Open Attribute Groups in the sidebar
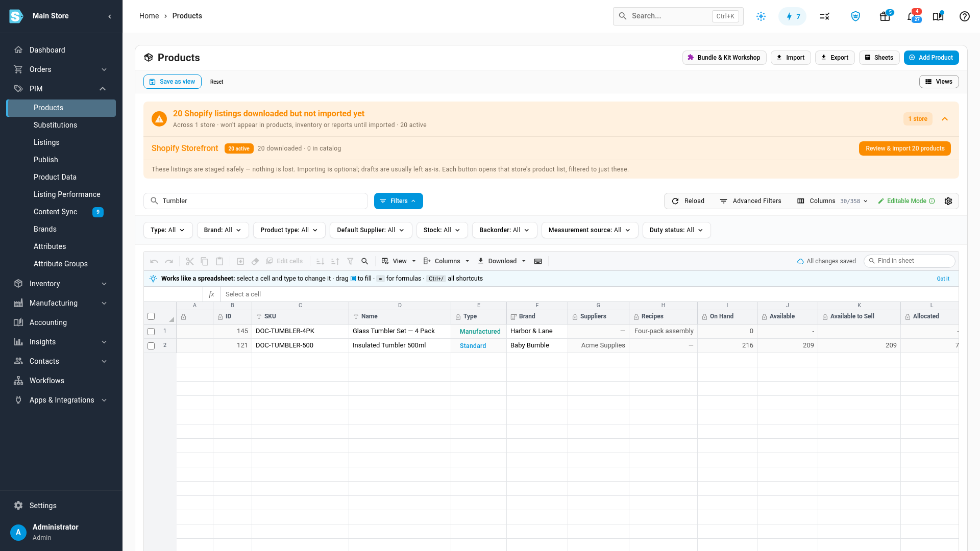This screenshot has width=980, height=551. point(61,264)
